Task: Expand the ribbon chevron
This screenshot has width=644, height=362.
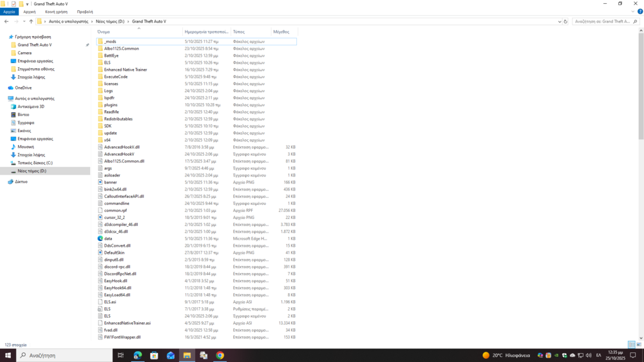Action: 633,12
